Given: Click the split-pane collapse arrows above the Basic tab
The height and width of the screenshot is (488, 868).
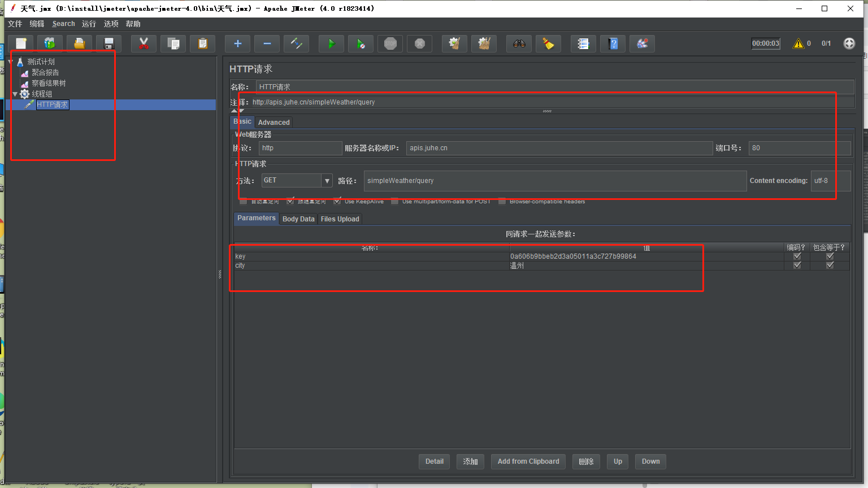Looking at the screenshot, I should point(238,111).
